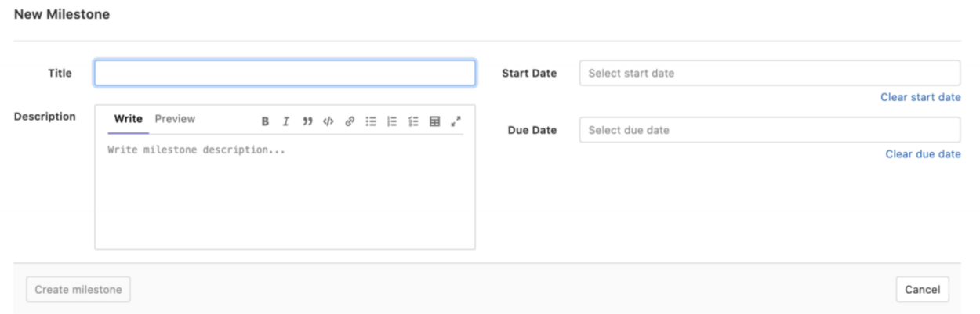Insert a numbered list in description
Screen dimensions: 980x314
pos(392,121)
